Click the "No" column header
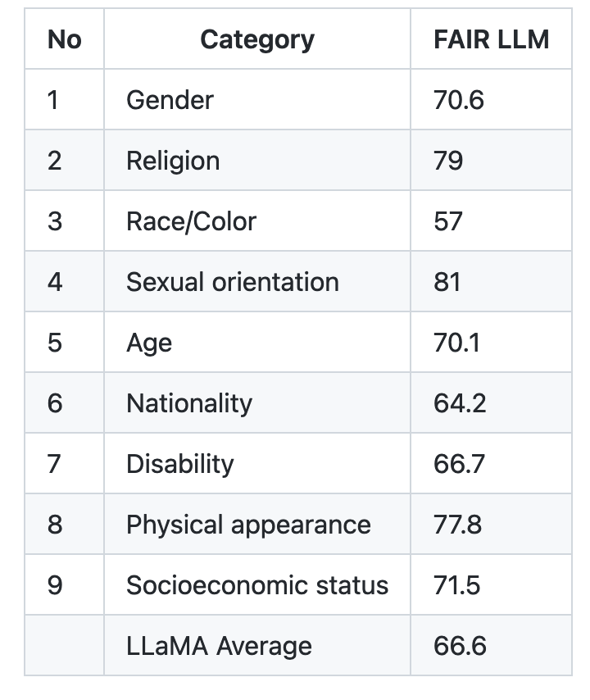 (x=64, y=39)
